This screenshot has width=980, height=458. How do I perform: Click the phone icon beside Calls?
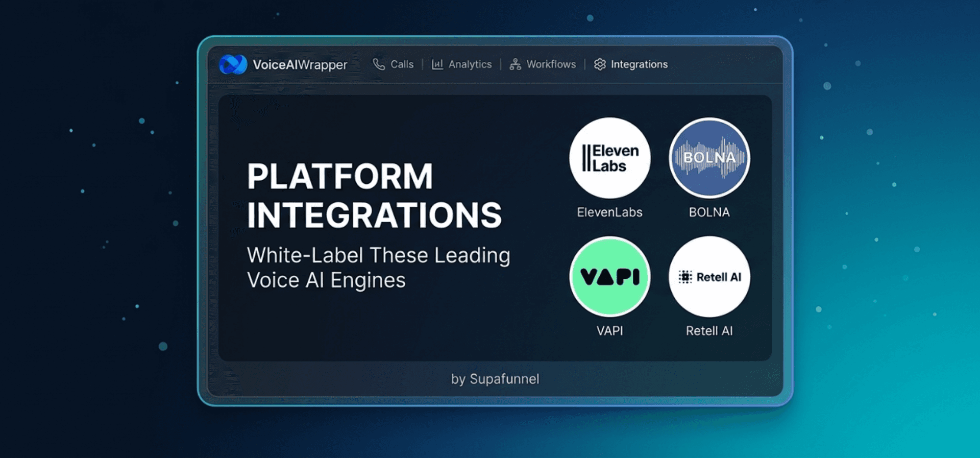coord(379,64)
